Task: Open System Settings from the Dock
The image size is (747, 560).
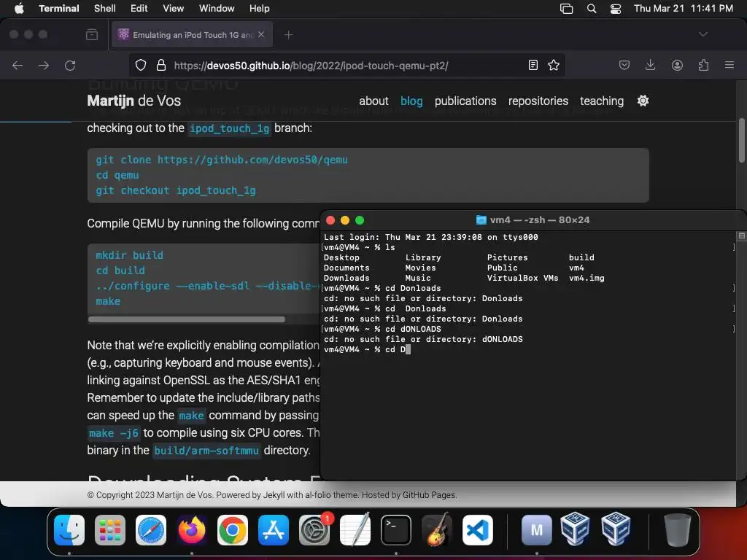Action: point(314,530)
